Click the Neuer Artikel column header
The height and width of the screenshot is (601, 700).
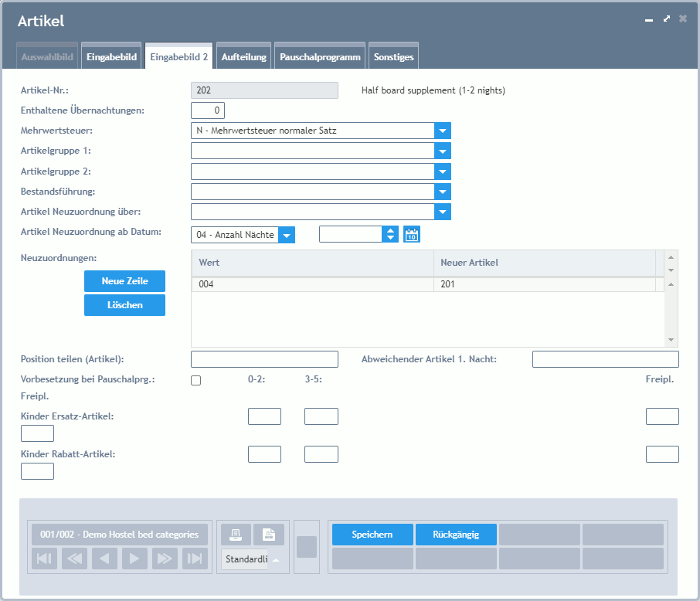545,263
